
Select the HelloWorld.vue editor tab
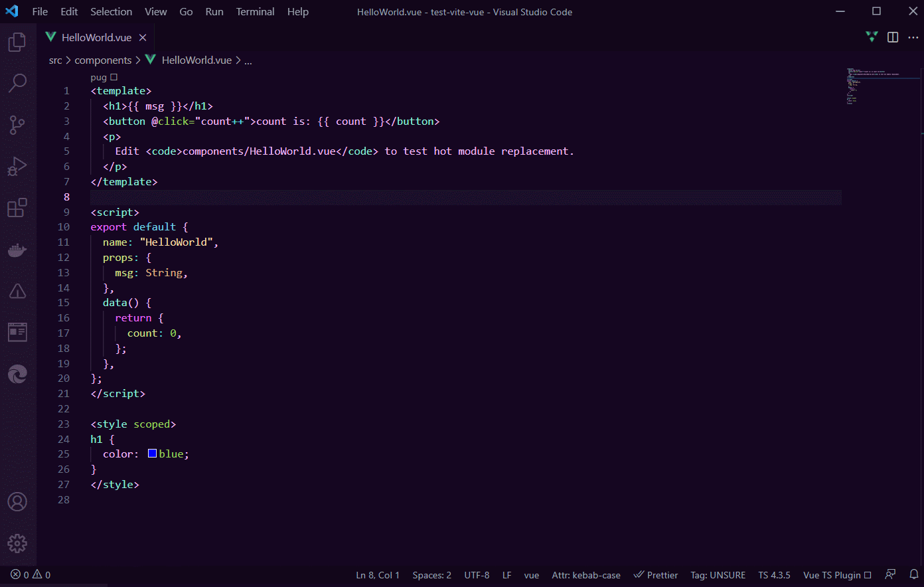pos(96,38)
